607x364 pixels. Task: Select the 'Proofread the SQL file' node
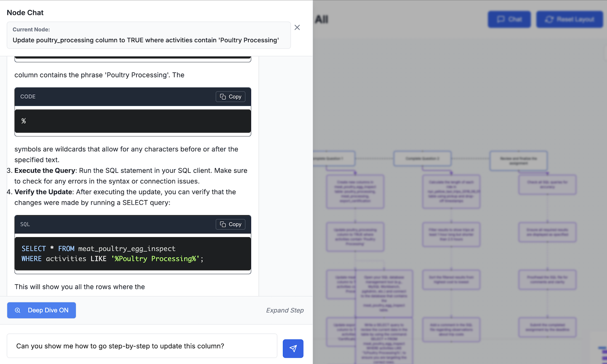pyautogui.click(x=547, y=279)
